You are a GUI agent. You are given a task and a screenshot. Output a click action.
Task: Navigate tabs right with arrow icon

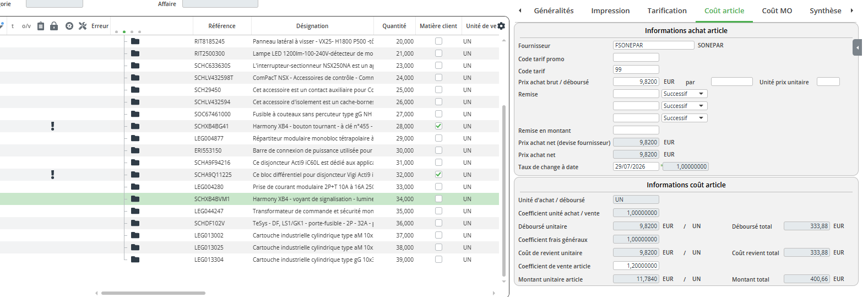coord(852,10)
